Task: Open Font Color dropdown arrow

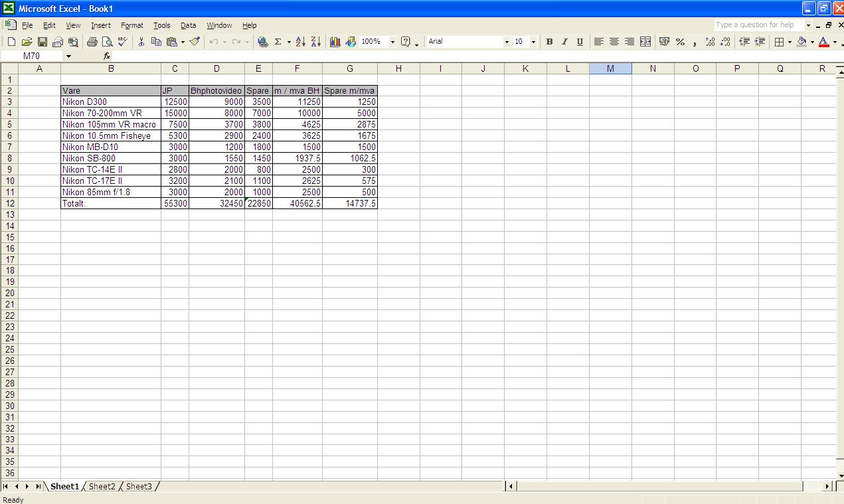Action: (835, 42)
